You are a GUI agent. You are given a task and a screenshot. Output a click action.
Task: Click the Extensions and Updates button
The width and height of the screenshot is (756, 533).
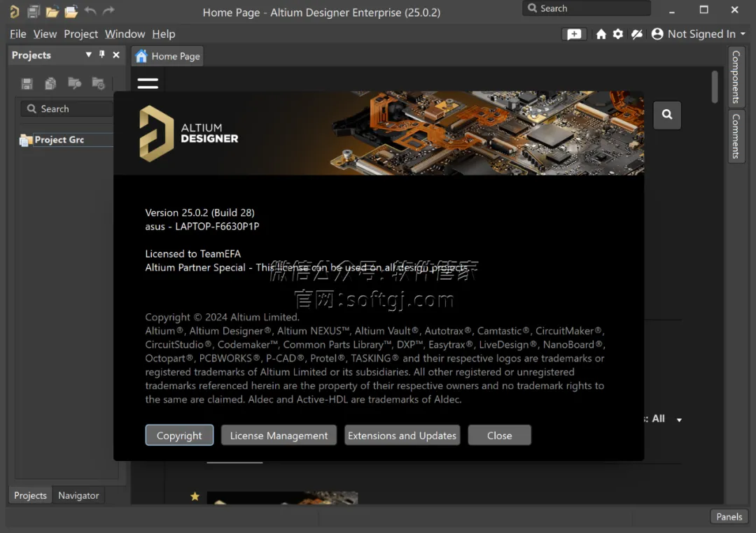pos(402,436)
